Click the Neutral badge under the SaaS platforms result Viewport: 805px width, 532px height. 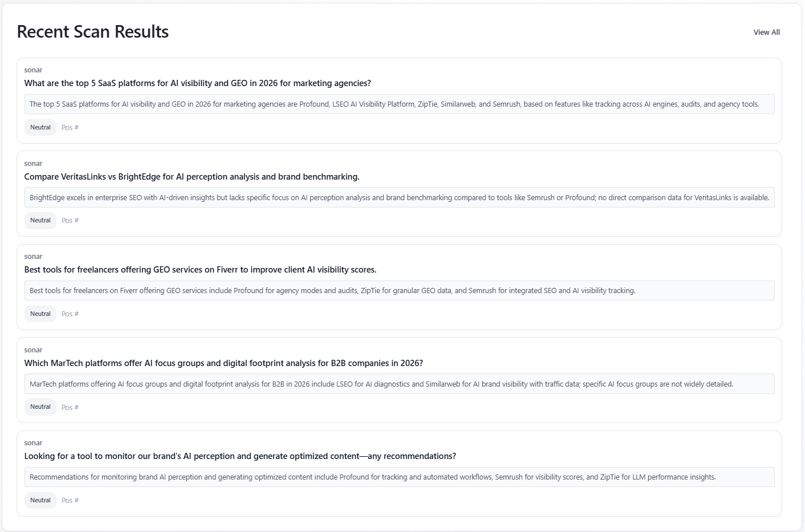tap(40, 128)
